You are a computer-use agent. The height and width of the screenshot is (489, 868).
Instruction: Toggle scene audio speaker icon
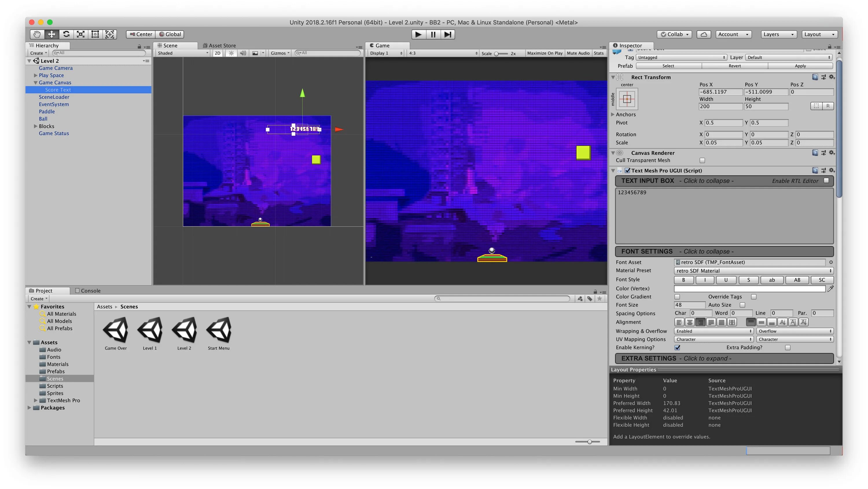[x=243, y=53]
